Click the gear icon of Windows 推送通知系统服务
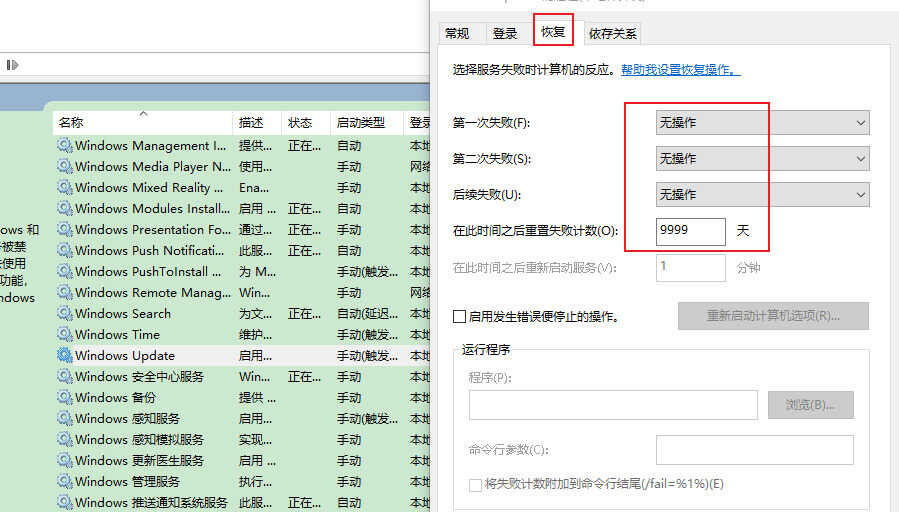This screenshot has height=512, width=899. [x=65, y=502]
